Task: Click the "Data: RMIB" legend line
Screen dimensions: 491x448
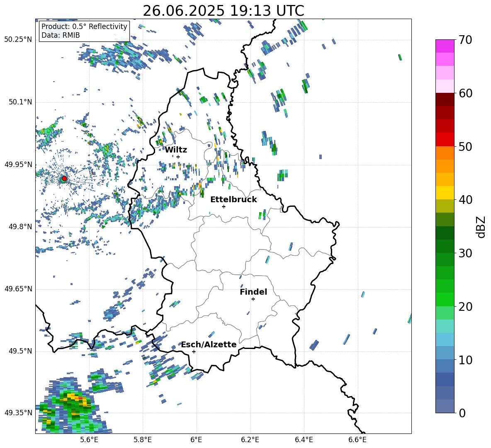Action: pos(61,35)
